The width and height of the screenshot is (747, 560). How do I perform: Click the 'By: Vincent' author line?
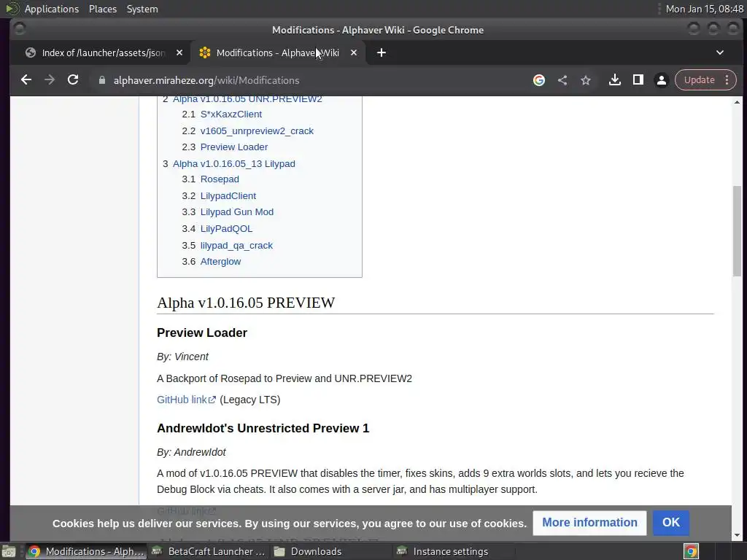pos(182,357)
